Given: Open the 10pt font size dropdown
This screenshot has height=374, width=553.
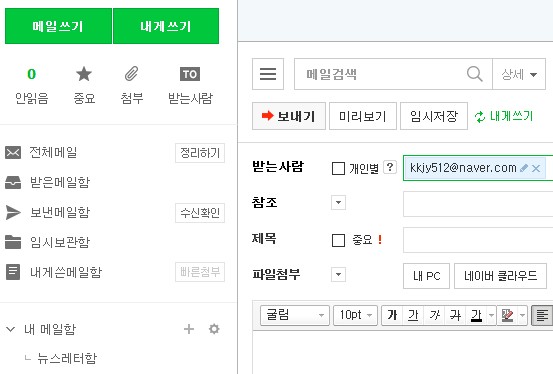Looking at the screenshot, I should (x=356, y=315).
